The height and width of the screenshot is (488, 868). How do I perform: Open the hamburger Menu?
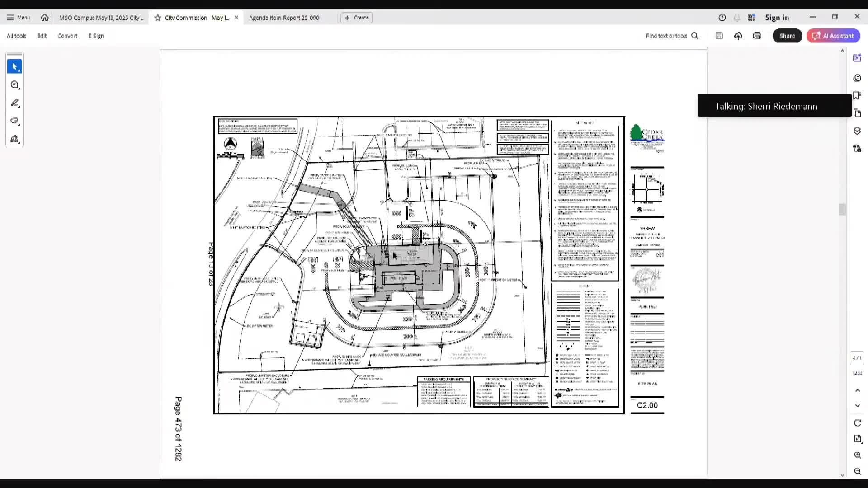(18, 18)
